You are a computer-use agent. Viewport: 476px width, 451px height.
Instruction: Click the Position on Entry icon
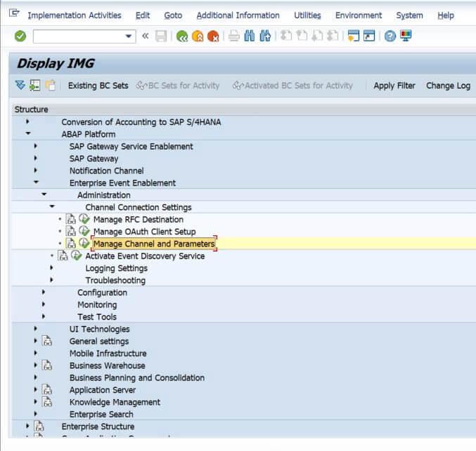pyautogui.click(x=35, y=86)
